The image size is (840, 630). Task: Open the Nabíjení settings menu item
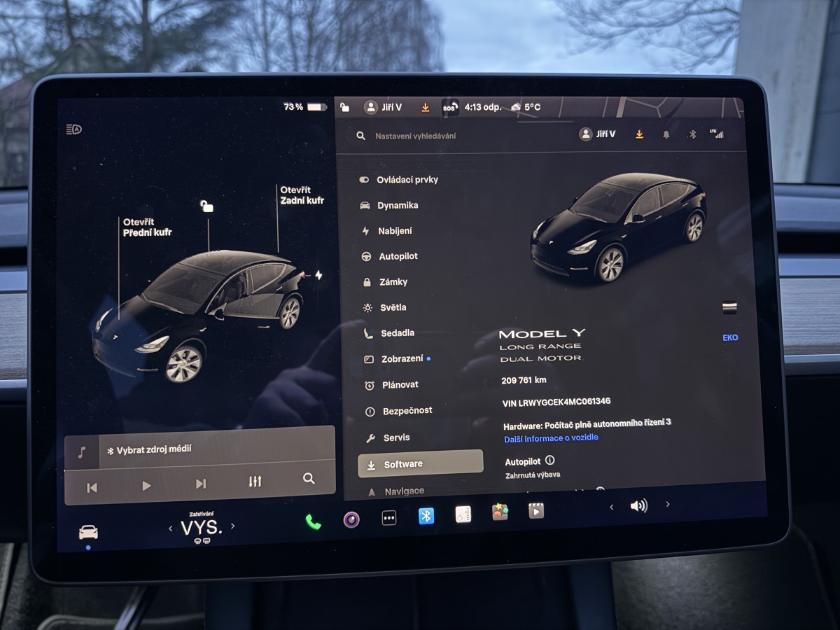395,231
